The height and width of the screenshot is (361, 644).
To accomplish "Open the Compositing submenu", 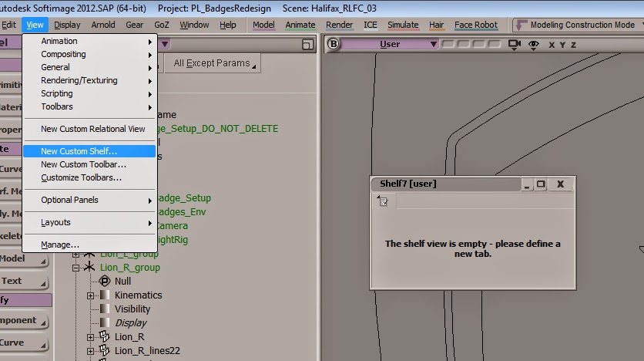I will (x=89, y=54).
